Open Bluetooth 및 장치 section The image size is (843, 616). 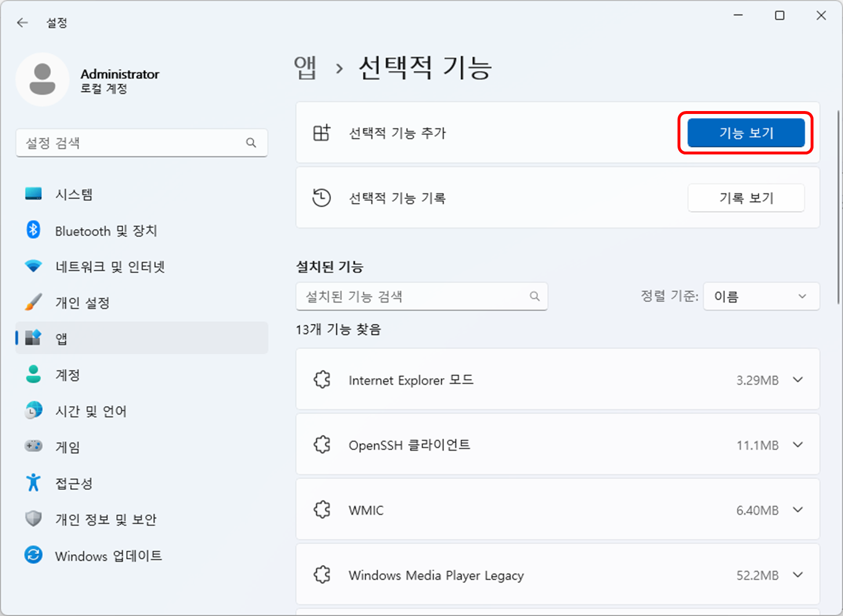click(142, 230)
